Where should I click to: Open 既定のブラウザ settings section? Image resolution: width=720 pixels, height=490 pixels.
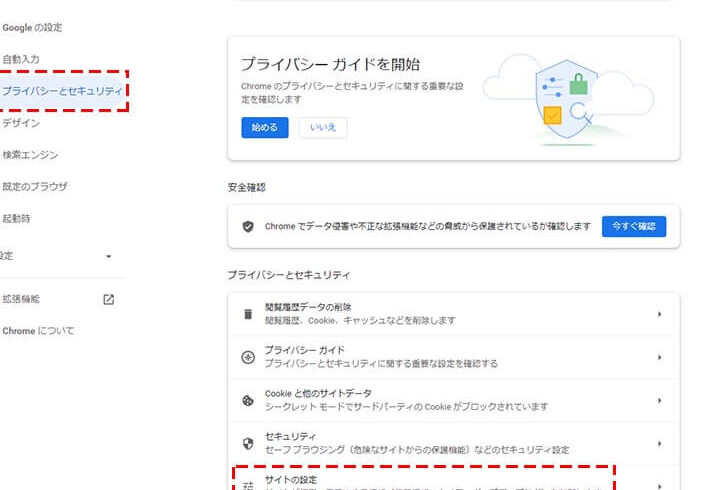pos(35,186)
